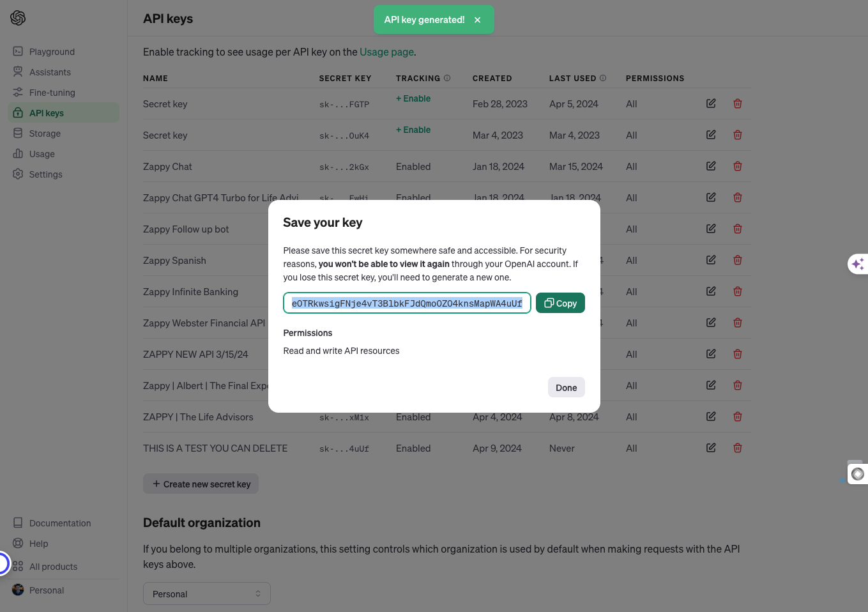The image size is (868, 612).
Task: Enable tracking for key ending 0uK4
Action: pyautogui.click(x=413, y=130)
